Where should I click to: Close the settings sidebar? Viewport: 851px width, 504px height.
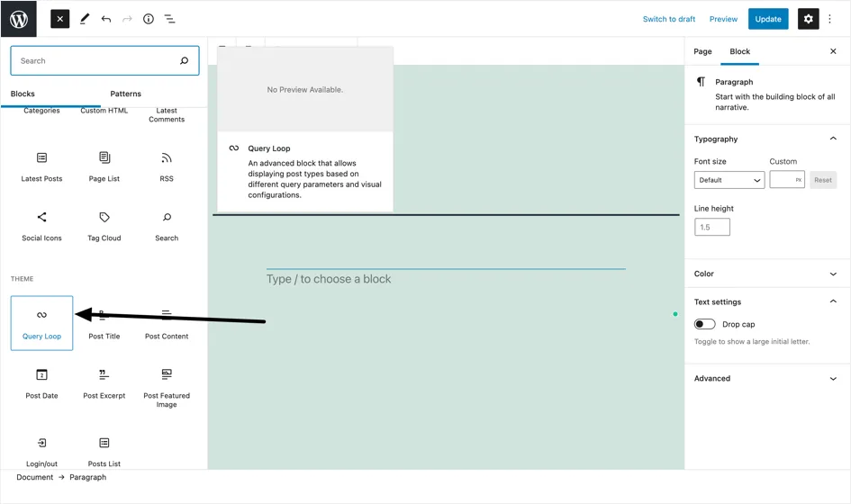[x=833, y=51]
